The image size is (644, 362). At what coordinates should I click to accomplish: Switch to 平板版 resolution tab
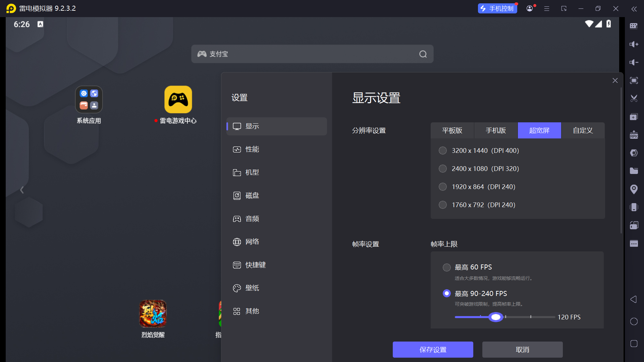click(452, 130)
